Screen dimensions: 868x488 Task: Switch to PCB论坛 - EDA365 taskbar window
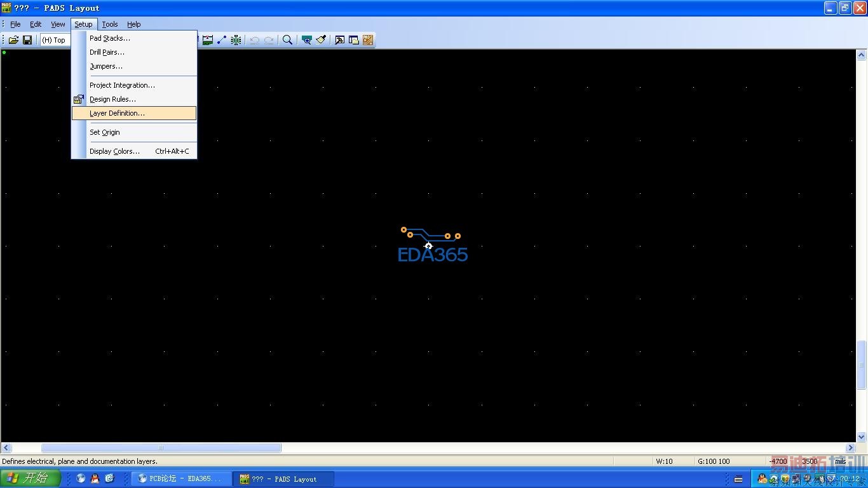point(182,479)
